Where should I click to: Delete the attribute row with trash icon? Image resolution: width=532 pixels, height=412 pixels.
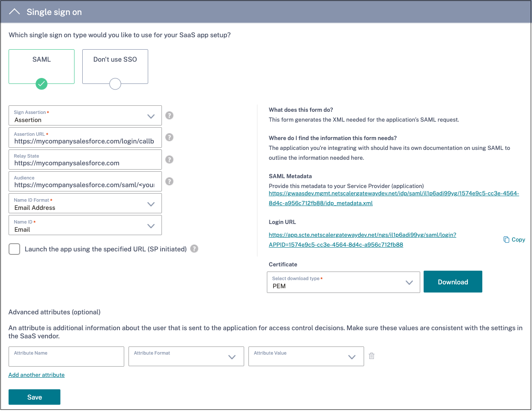click(x=371, y=356)
